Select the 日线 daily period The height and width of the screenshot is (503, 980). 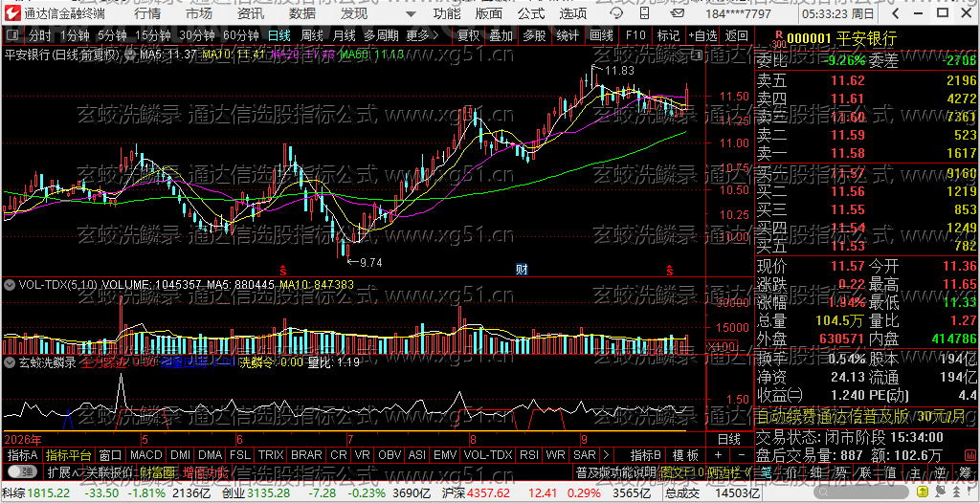tap(278, 35)
